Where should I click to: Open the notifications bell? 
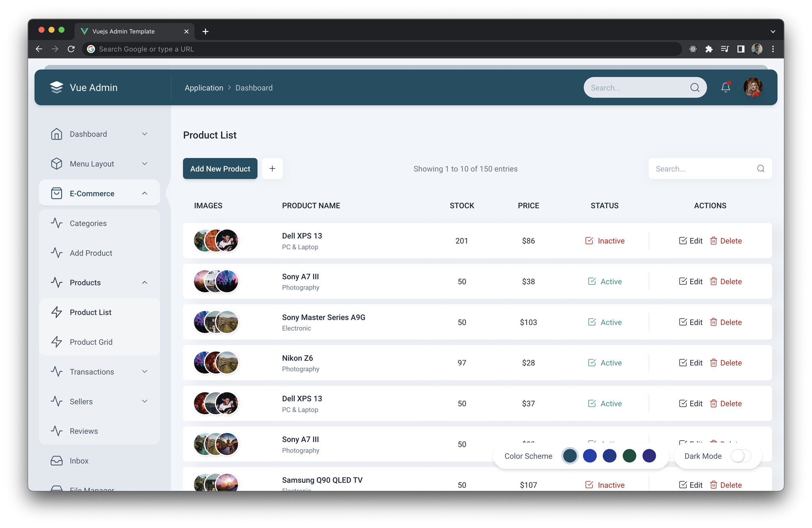(x=726, y=87)
